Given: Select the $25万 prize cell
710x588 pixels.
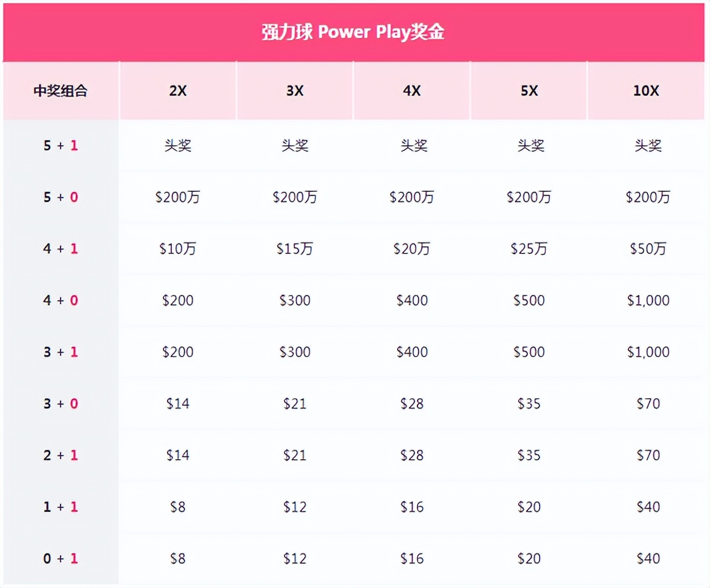Looking at the screenshot, I should coord(529,249).
